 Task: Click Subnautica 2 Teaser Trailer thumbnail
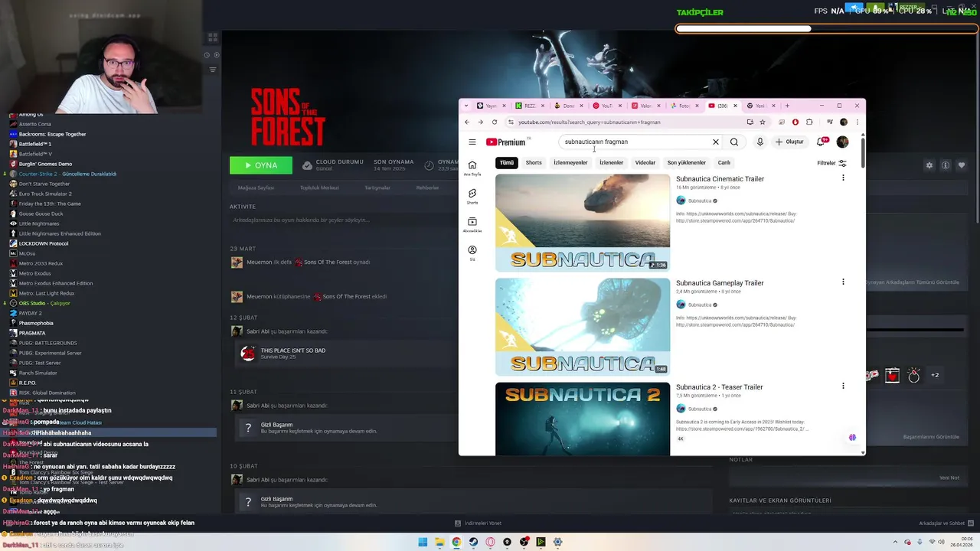(x=583, y=419)
